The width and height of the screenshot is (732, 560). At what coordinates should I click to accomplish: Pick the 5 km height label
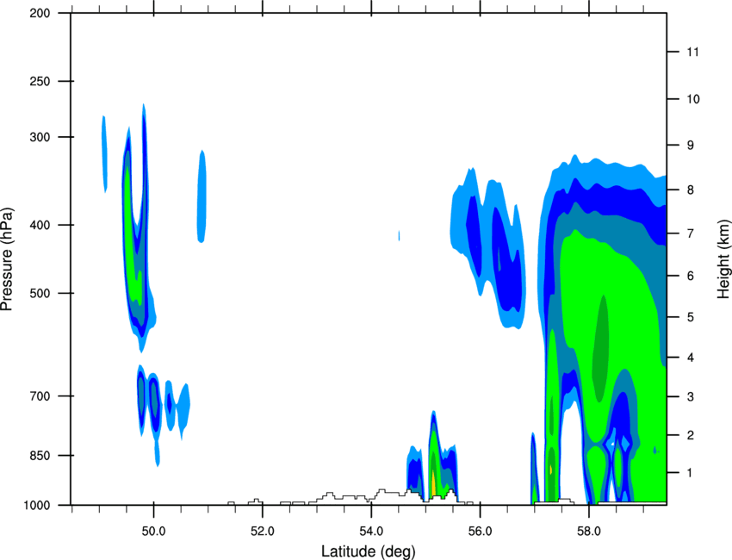[691, 317]
